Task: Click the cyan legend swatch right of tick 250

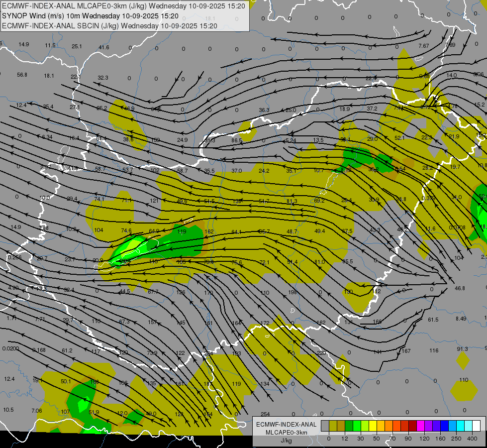Action: click(461, 426)
